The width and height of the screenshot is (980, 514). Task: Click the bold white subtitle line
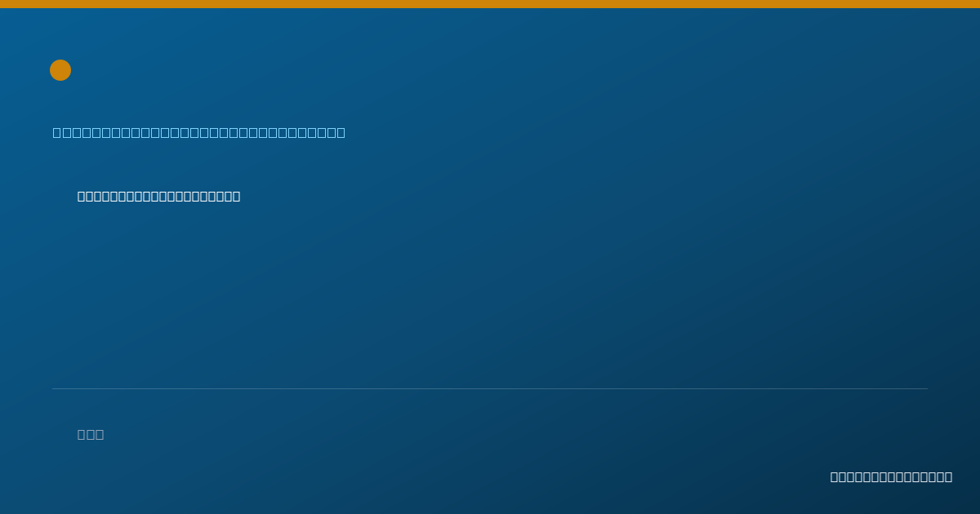[x=158, y=196]
